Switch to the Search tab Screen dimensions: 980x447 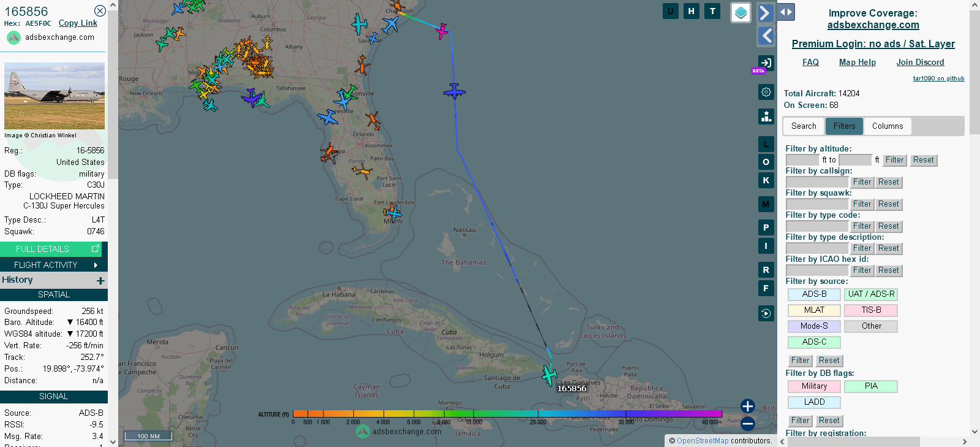coord(804,126)
